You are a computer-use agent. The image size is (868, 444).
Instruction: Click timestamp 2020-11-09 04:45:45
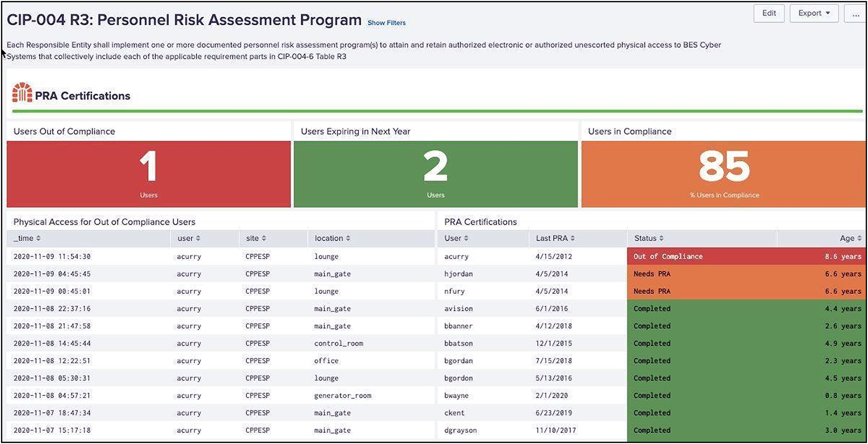(52, 274)
